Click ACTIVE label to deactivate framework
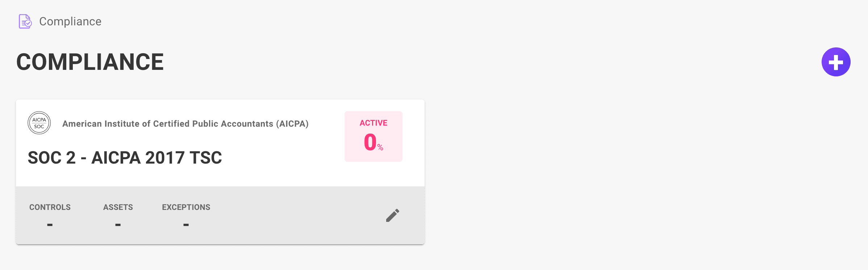The image size is (868, 270). [373, 123]
